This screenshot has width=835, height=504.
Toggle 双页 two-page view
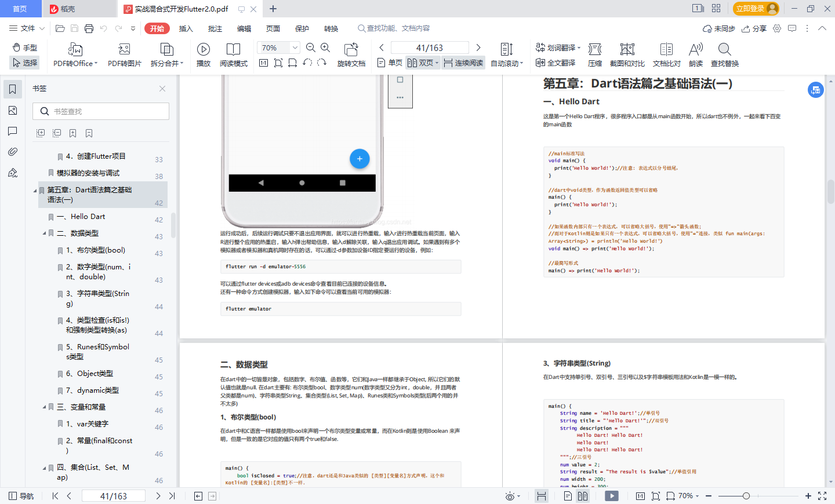coord(423,63)
